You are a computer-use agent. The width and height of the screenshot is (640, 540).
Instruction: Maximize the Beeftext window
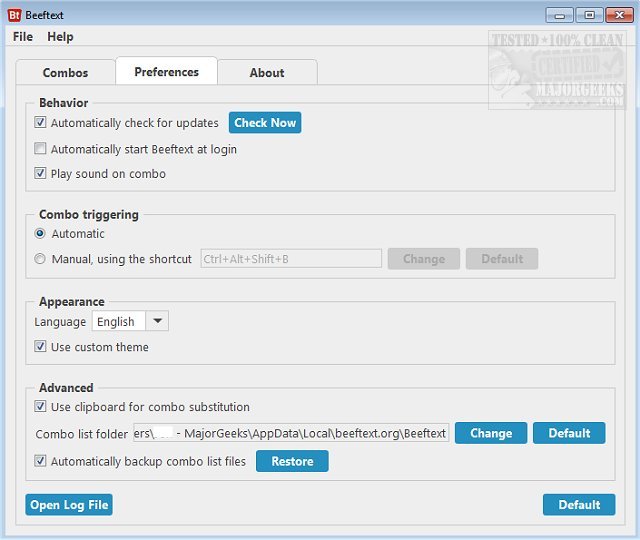click(x=589, y=16)
